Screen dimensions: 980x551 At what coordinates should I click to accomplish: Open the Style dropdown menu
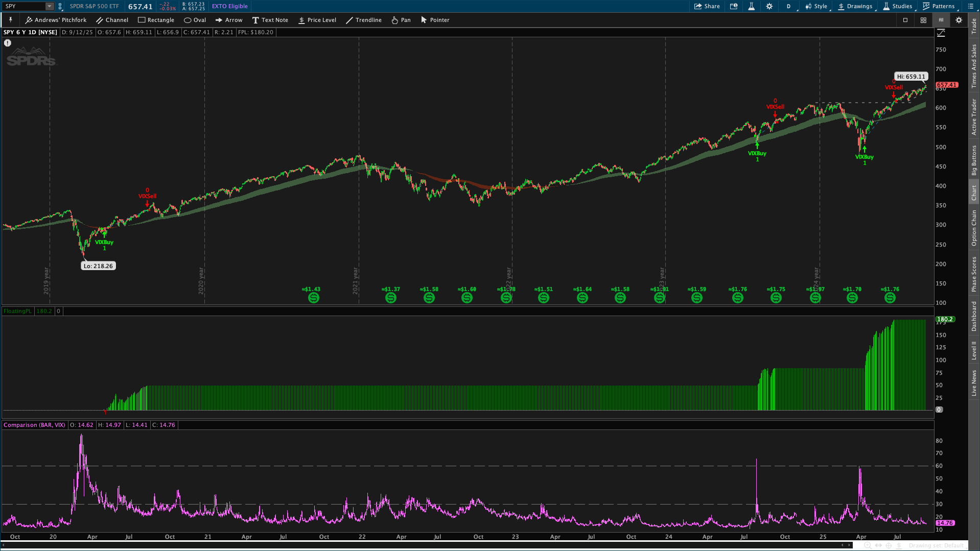coord(816,6)
